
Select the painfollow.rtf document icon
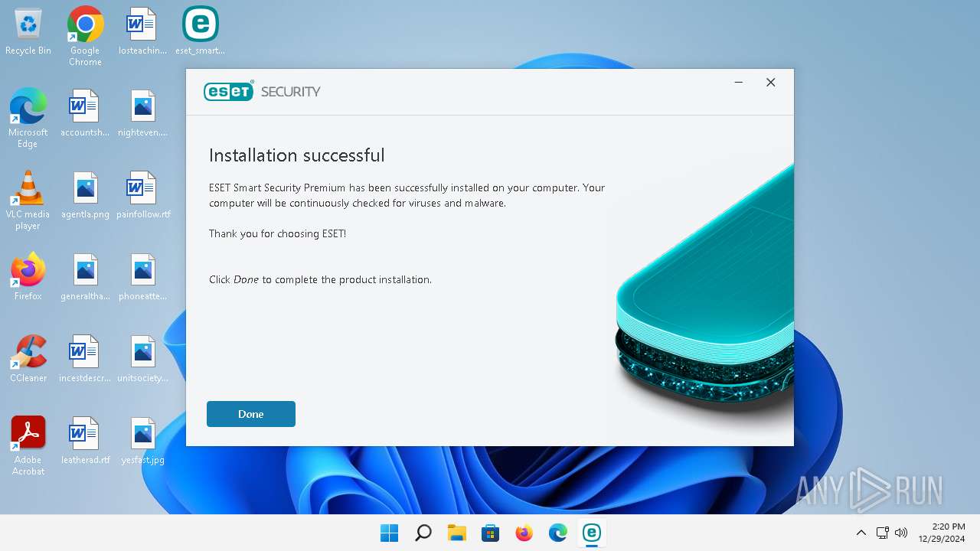(143, 196)
